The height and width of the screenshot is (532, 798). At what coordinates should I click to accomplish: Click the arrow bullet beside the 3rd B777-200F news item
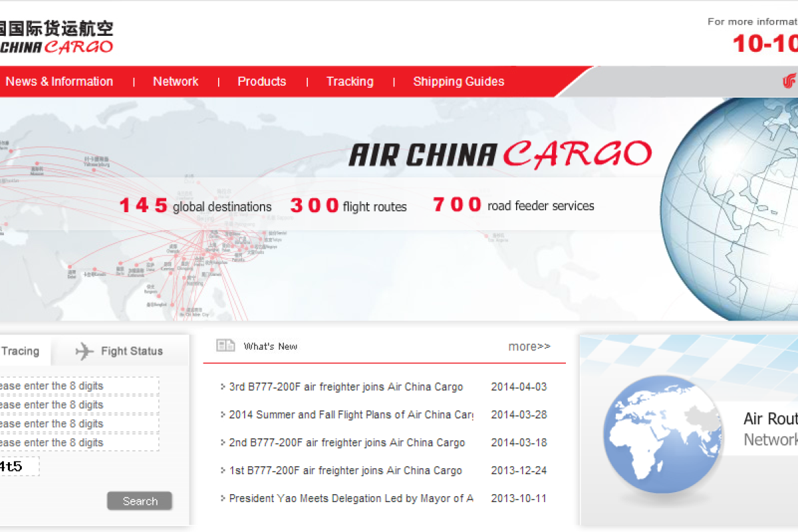tap(221, 386)
